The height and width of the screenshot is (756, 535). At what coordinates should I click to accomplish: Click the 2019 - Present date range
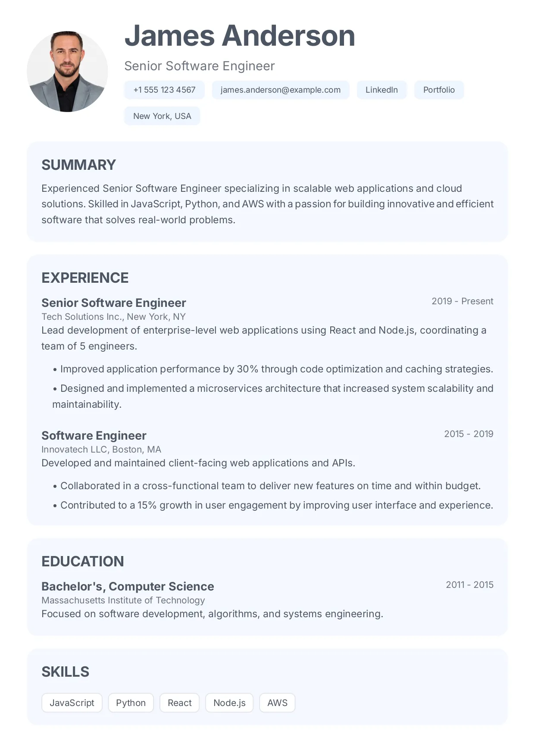462,301
